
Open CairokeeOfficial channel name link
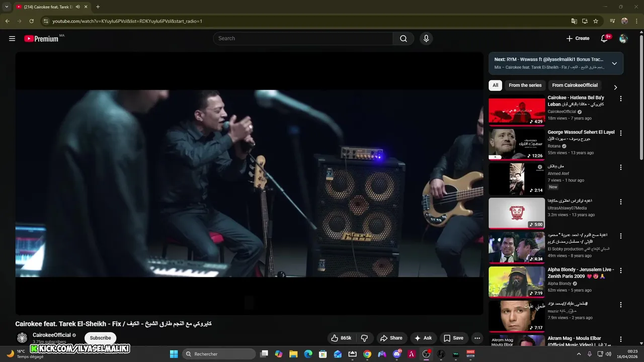(52, 335)
